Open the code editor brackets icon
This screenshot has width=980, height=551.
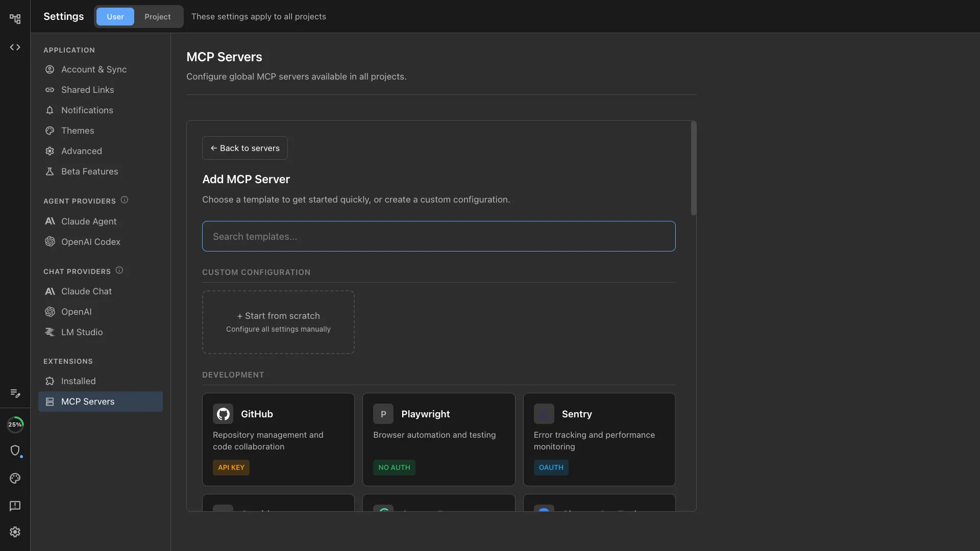pos(15,47)
